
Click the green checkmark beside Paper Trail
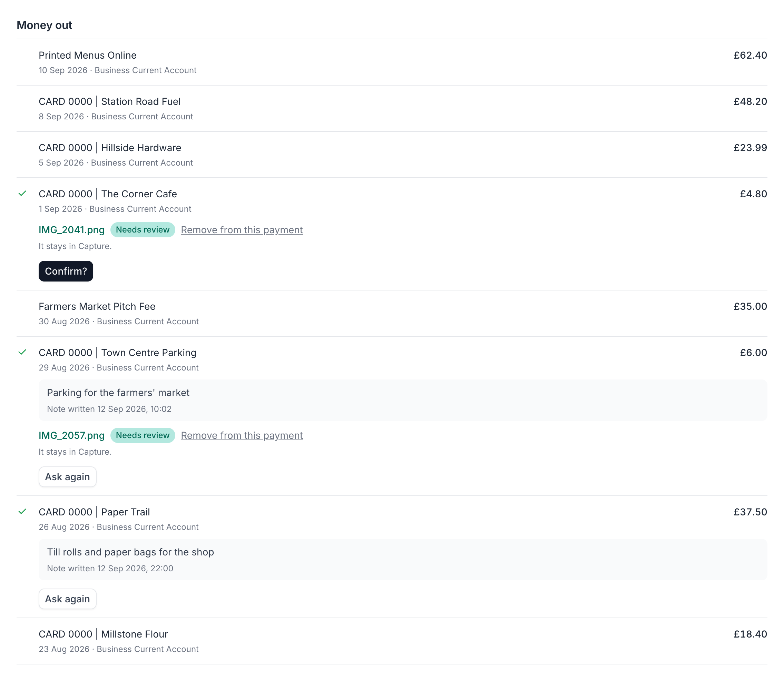pyautogui.click(x=22, y=512)
